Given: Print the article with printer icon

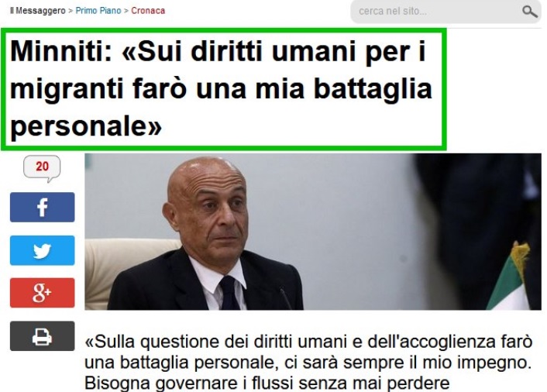Looking at the screenshot, I should coord(42,336).
